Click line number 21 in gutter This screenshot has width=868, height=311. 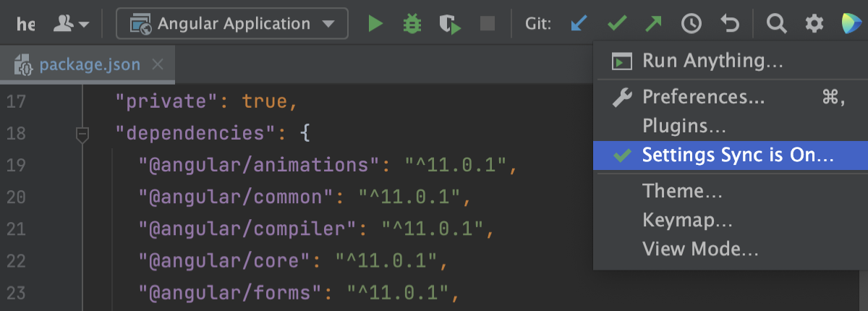click(x=16, y=229)
